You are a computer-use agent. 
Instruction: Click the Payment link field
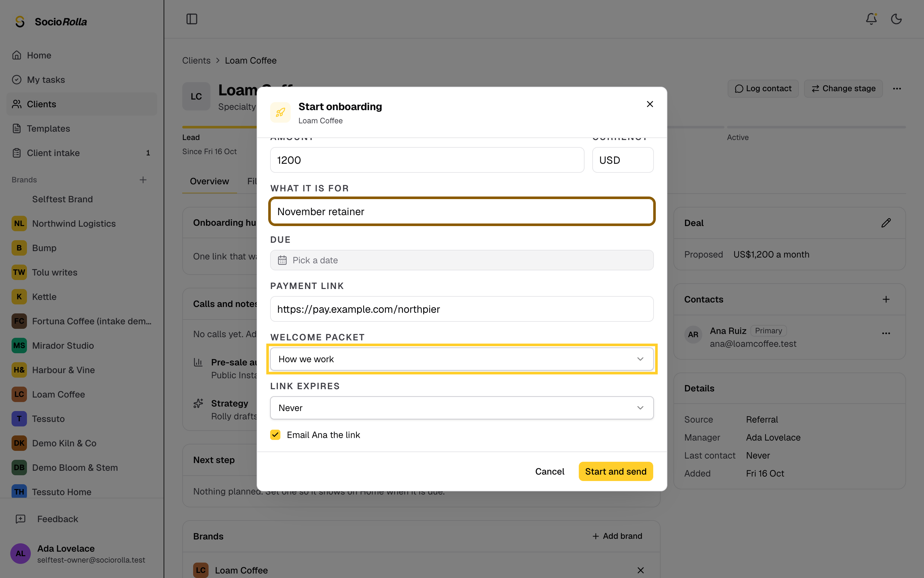tap(462, 309)
